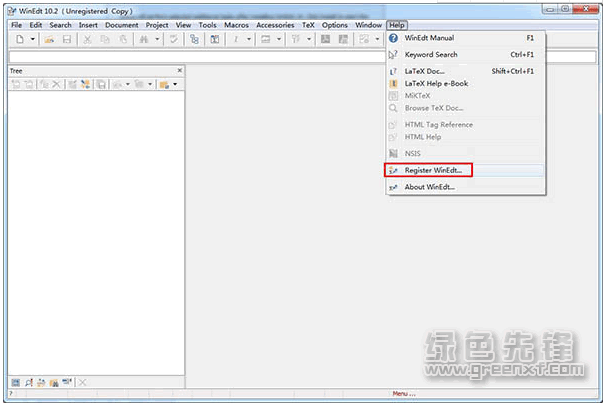Screen dimensions: 603x404
Task: Choose Browse TeX Doc... entry
Action: point(466,108)
